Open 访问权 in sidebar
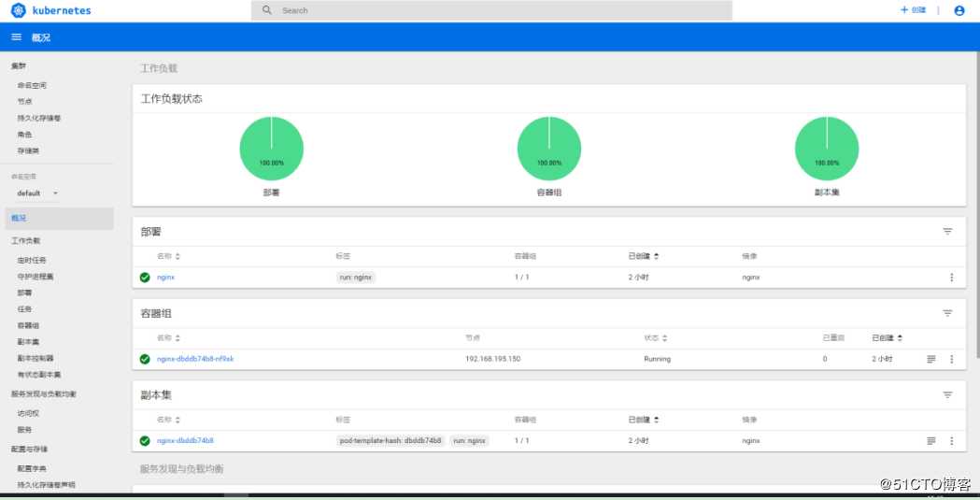980x500 pixels. [28, 413]
